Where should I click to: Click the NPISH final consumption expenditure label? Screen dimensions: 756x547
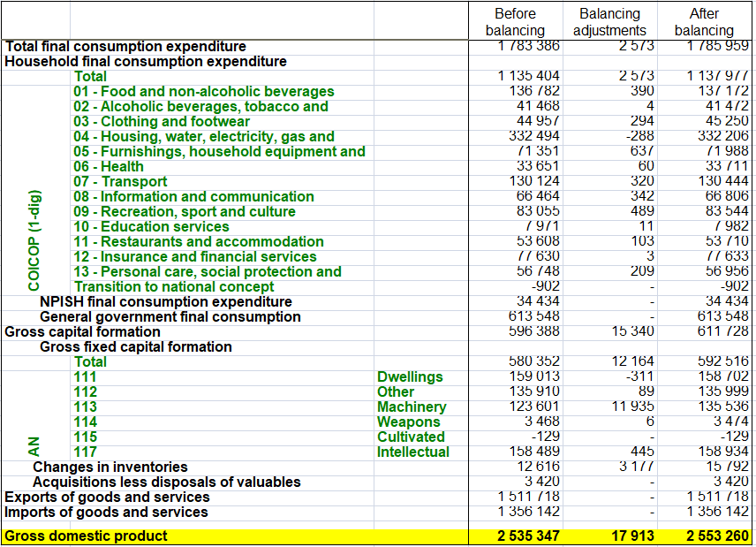click(166, 301)
